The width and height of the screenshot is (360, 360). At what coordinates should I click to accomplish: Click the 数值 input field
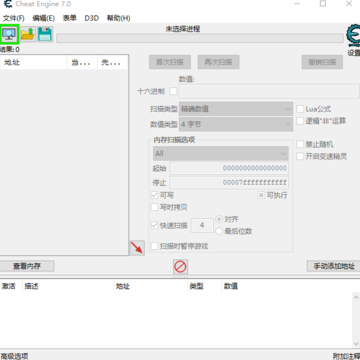(269, 91)
